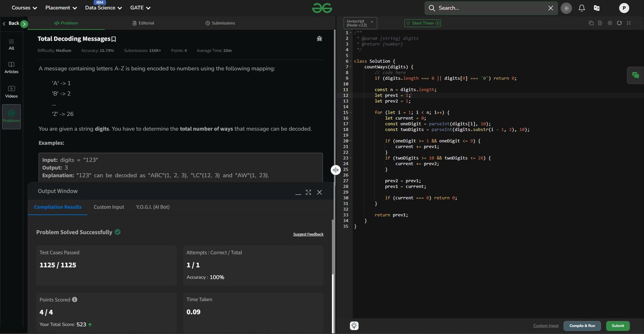Open Problems in left sidebar
The width and height of the screenshot is (644, 334).
click(x=11, y=116)
